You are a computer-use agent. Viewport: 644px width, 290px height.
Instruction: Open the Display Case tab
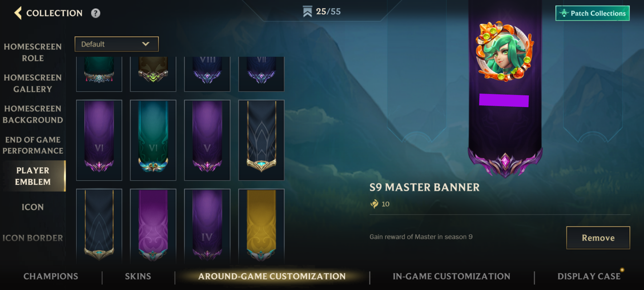click(x=589, y=276)
